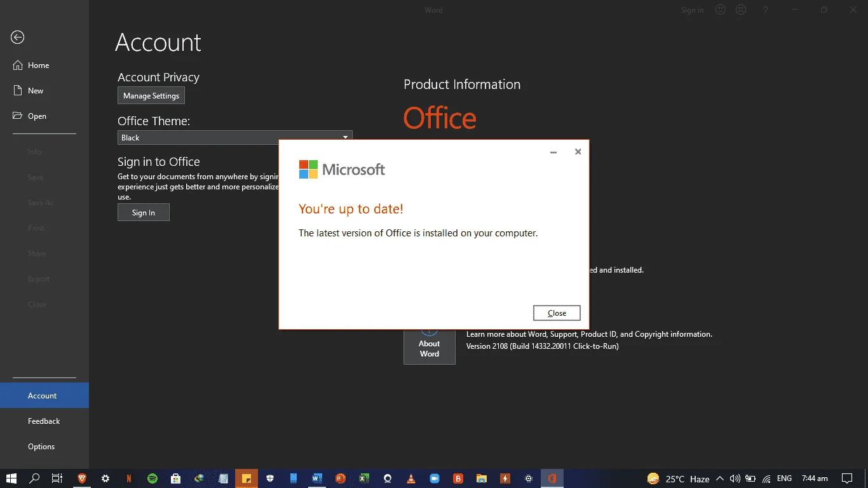Open the Home page in the sidebar
Image resolution: width=868 pixels, height=488 pixels.
point(44,65)
